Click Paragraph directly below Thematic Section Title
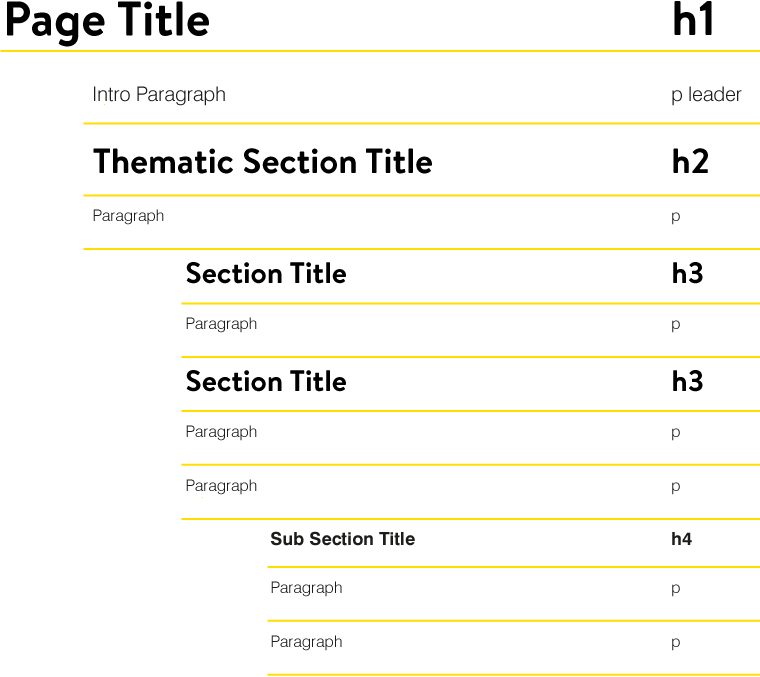Image resolution: width=760 pixels, height=677 pixels. (128, 216)
